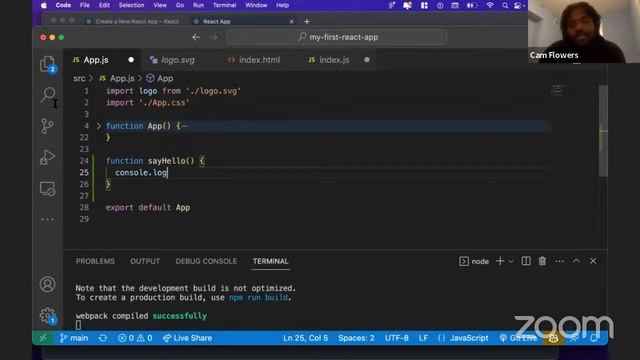Open the Selection menu
This screenshot has width=640, height=360.
pos(131,5)
